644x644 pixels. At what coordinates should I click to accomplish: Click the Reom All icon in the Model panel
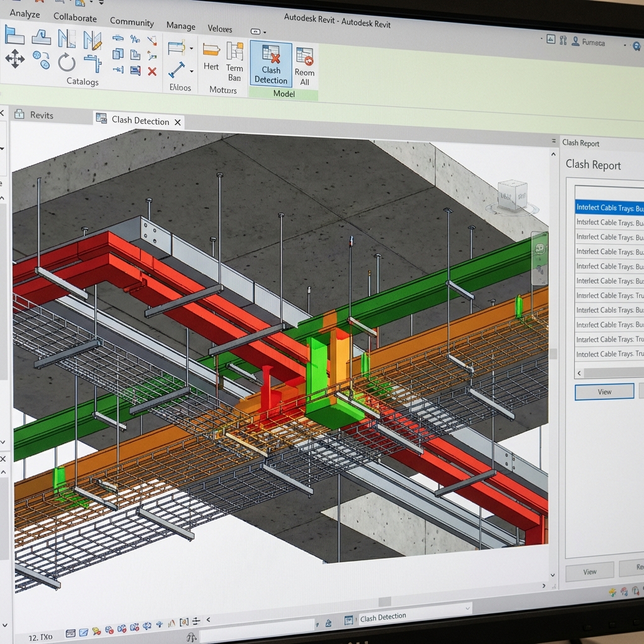[x=305, y=60]
